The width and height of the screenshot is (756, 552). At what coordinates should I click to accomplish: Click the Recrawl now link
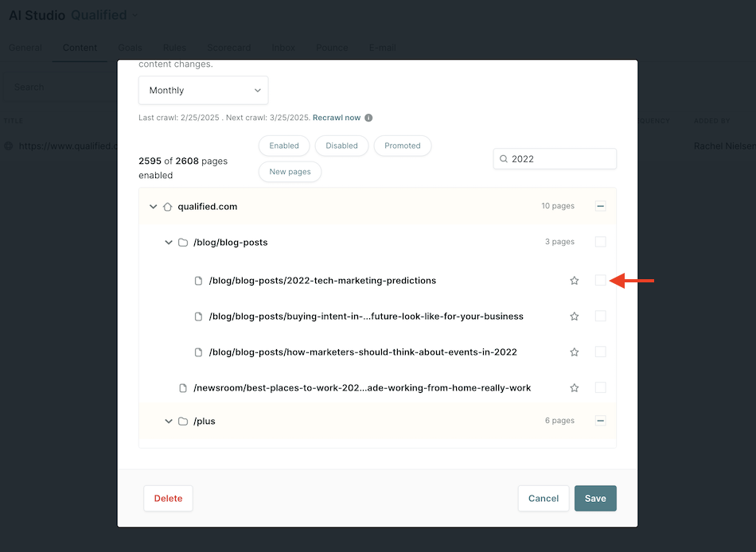pos(337,118)
